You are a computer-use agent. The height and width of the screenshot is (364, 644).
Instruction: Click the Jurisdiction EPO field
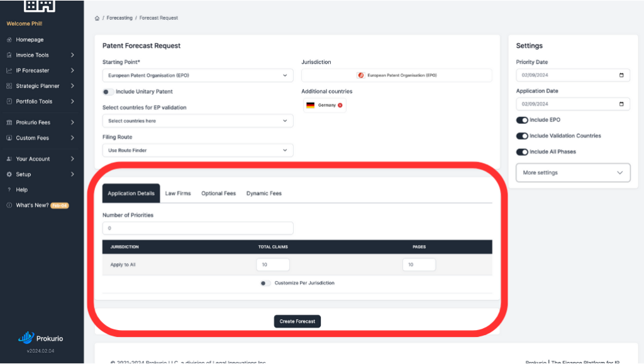coord(397,75)
